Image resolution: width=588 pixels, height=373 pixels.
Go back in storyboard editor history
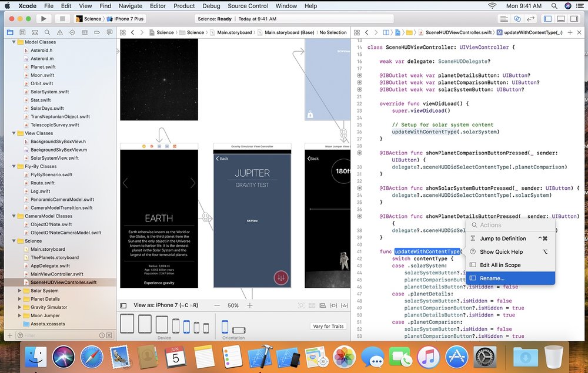tap(133, 32)
